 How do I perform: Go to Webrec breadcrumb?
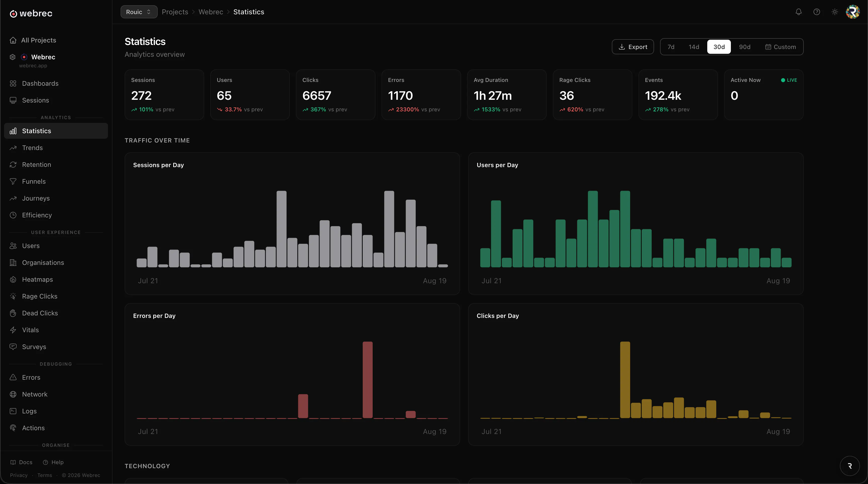[211, 12]
